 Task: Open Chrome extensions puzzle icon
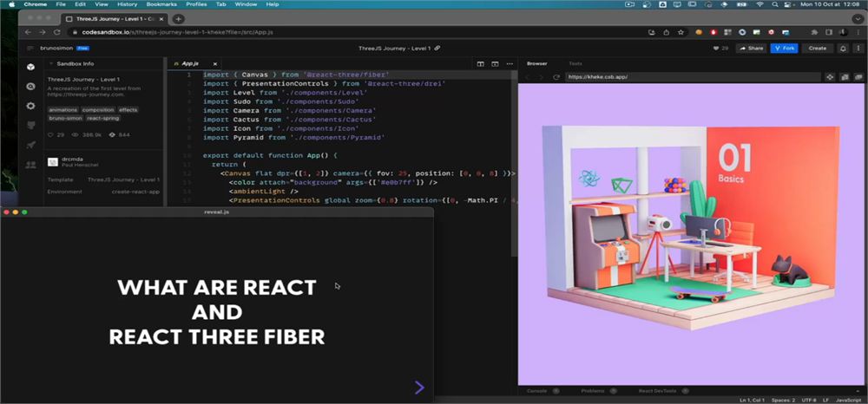click(814, 32)
